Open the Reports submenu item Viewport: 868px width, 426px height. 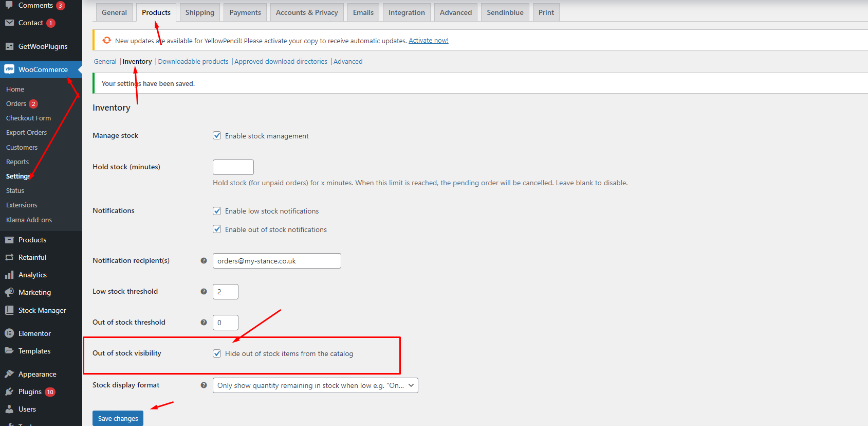point(17,162)
